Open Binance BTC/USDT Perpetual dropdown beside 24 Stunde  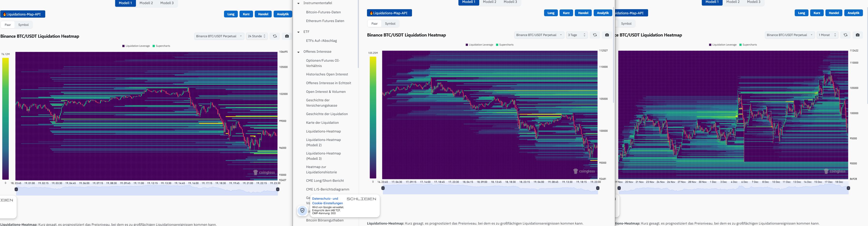point(219,36)
